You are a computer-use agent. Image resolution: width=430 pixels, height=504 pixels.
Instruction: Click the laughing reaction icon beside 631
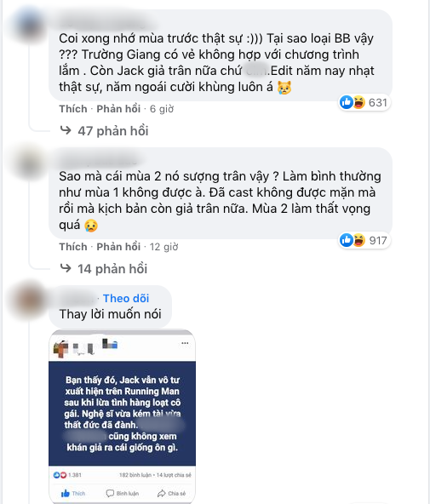(358, 102)
